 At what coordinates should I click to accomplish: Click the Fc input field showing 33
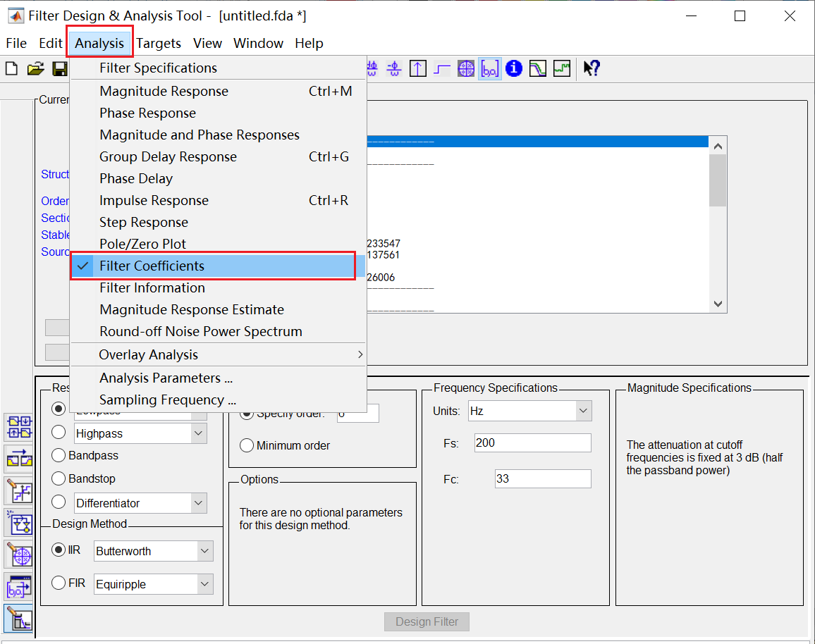pyautogui.click(x=543, y=479)
